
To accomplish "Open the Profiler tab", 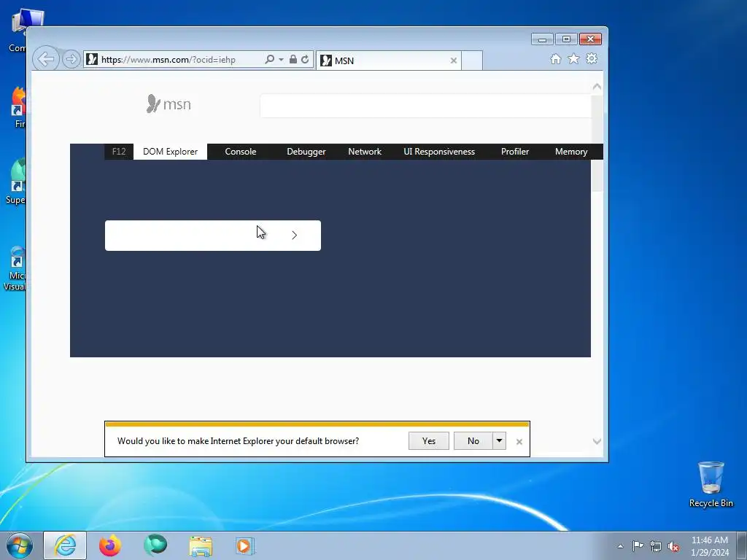I will tap(515, 152).
